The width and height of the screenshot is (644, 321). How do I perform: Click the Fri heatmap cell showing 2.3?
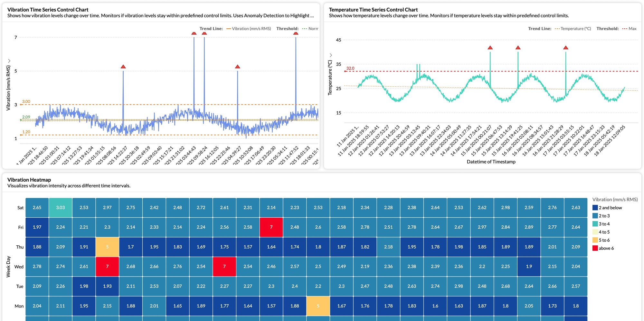107,227
